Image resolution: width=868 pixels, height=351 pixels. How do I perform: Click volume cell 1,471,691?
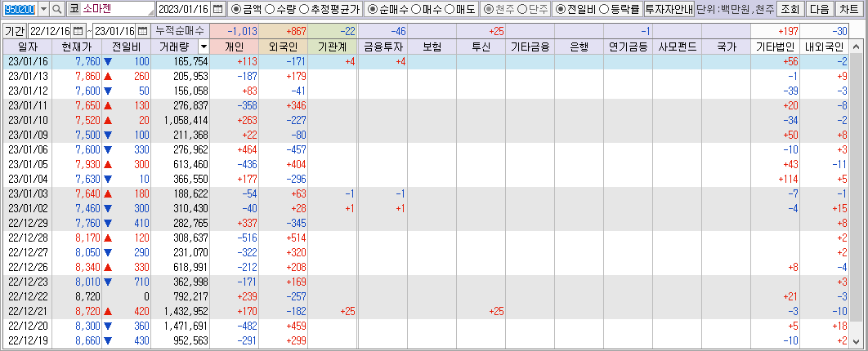pos(181,327)
